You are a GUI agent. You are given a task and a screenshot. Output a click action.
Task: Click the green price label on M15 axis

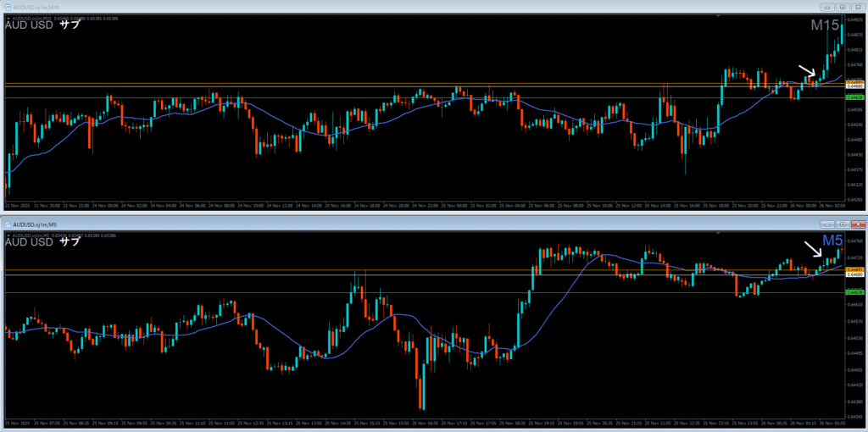(x=855, y=97)
